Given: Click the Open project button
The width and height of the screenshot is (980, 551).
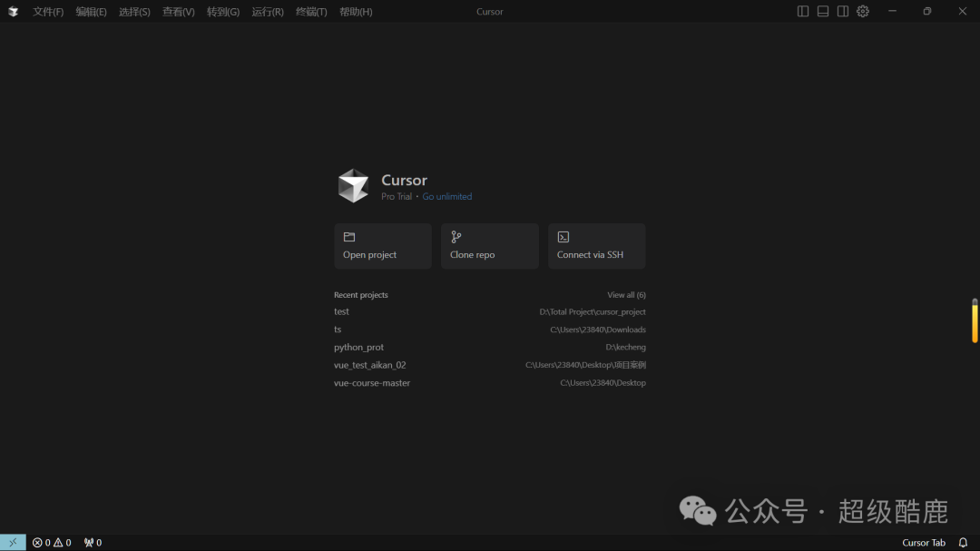Looking at the screenshot, I should [383, 246].
